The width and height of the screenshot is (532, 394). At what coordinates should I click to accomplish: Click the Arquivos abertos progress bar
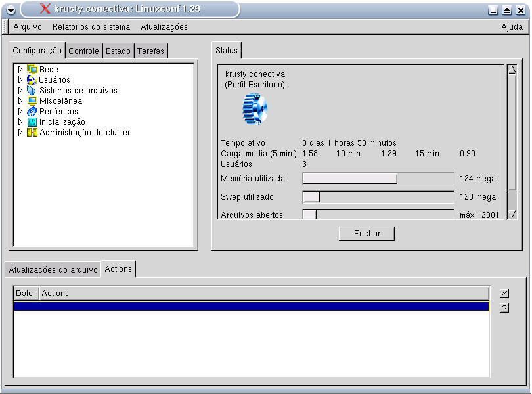click(x=378, y=215)
